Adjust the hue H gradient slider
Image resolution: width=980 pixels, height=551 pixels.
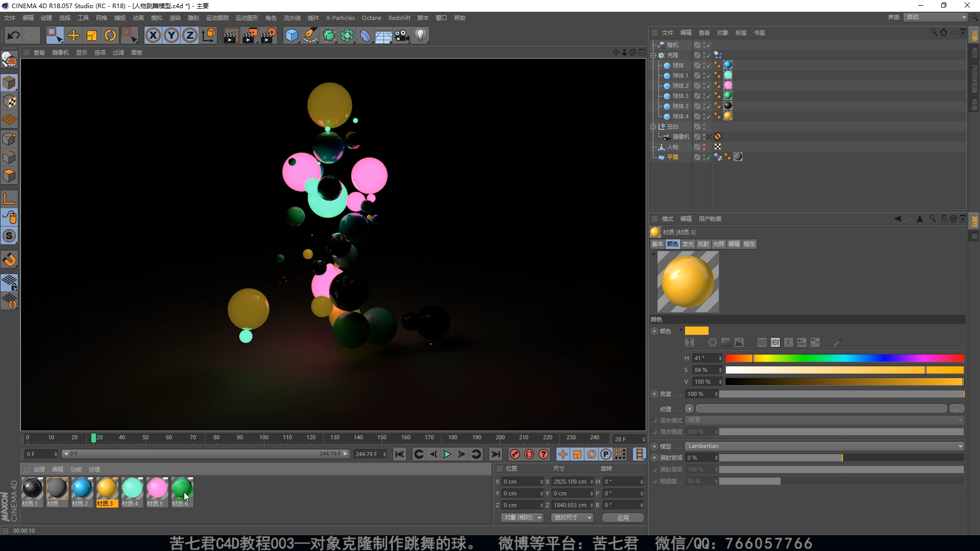(x=845, y=358)
